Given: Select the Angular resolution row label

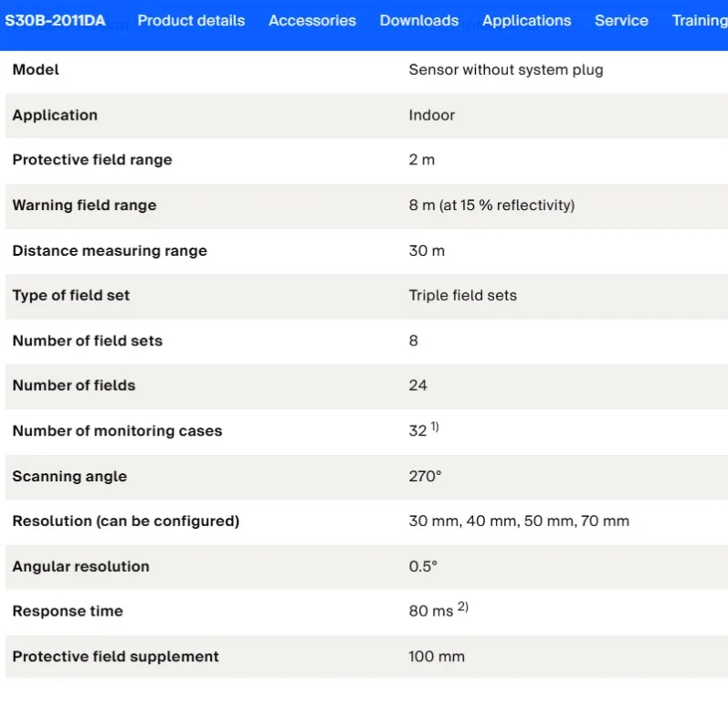Looking at the screenshot, I should coord(80,566).
